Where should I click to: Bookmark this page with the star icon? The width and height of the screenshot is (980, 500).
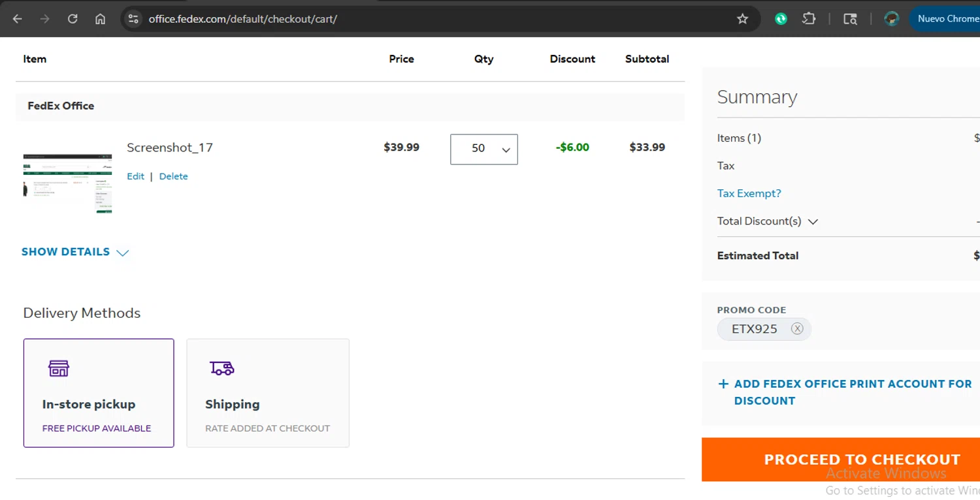pos(742,19)
